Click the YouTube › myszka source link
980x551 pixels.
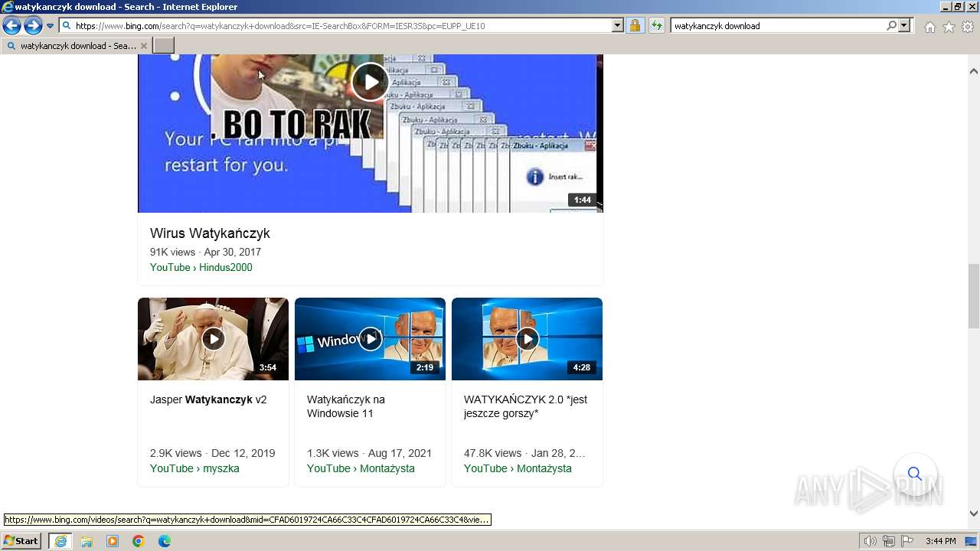[x=194, y=468]
